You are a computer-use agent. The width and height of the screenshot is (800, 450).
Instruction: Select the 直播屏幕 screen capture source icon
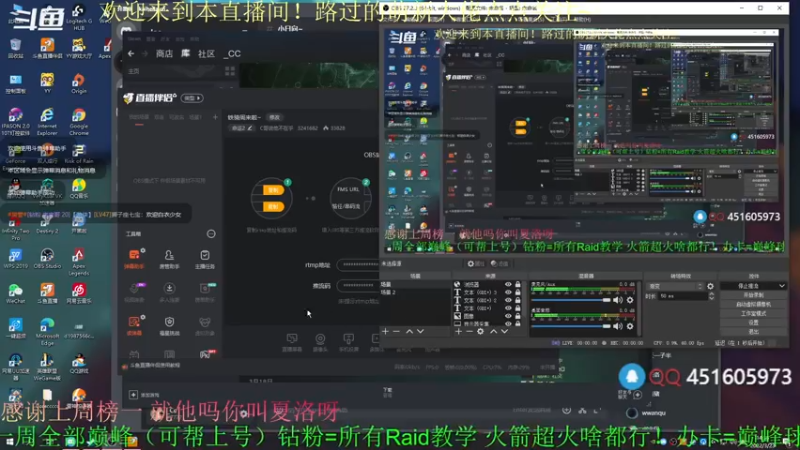point(292,342)
